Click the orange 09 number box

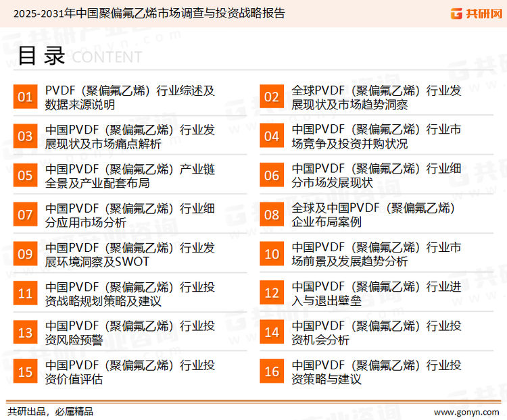pyautogui.click(x=25, y=254)
